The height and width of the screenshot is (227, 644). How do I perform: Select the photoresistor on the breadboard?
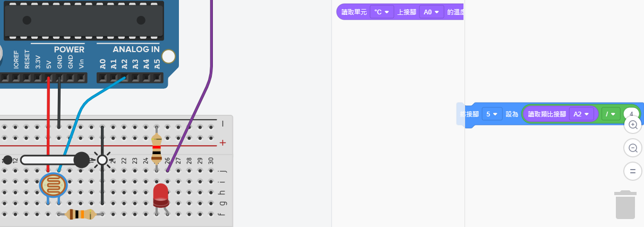(x=53, y=186)
